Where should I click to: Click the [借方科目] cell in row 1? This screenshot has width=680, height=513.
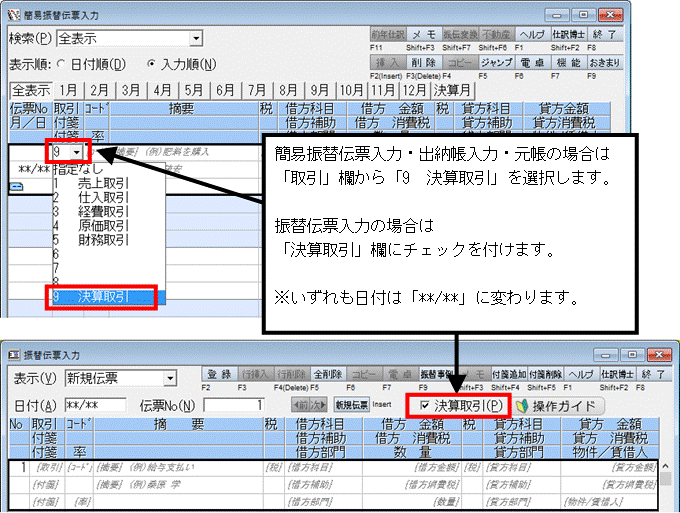pos(324,467)
